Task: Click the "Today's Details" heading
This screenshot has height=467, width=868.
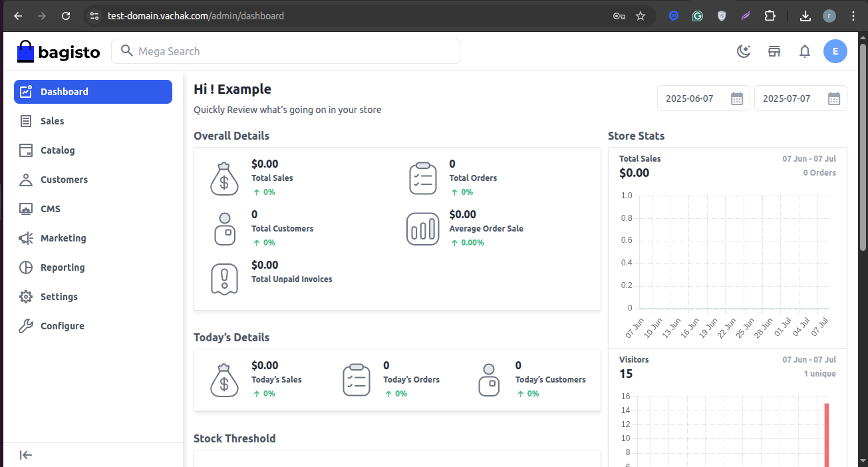Action: coord(231,337)
